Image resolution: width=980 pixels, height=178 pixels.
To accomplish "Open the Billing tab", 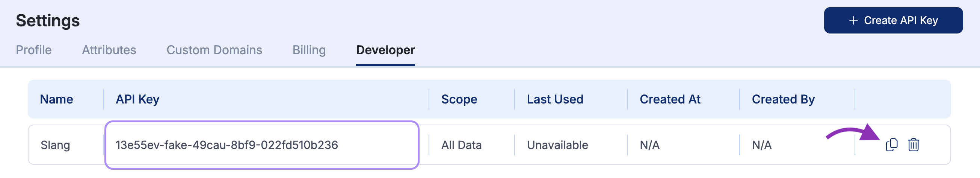I will point(309,50).
